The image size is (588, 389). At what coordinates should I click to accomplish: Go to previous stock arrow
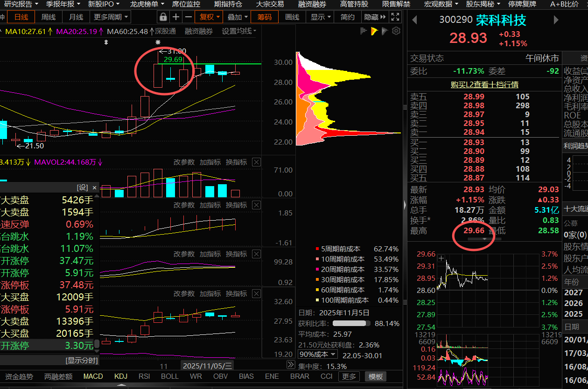pos(414,20)
